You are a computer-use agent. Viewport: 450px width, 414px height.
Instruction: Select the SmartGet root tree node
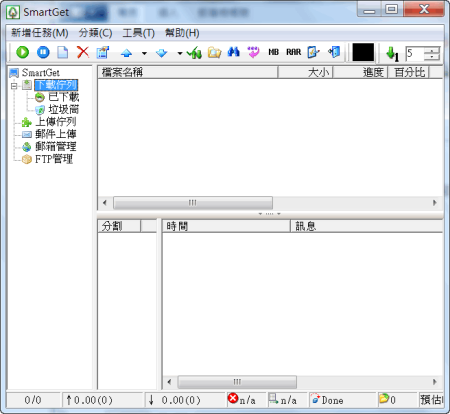(41, 73)
